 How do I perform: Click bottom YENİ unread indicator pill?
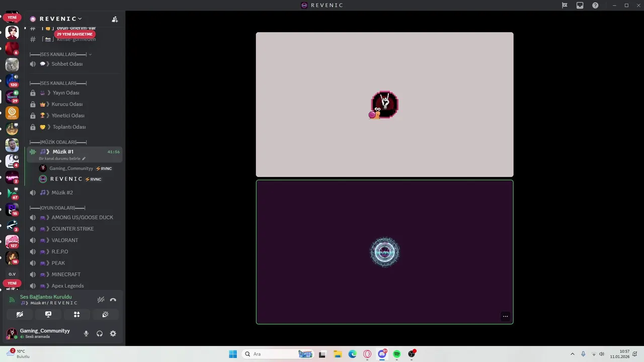coord(12,283)
